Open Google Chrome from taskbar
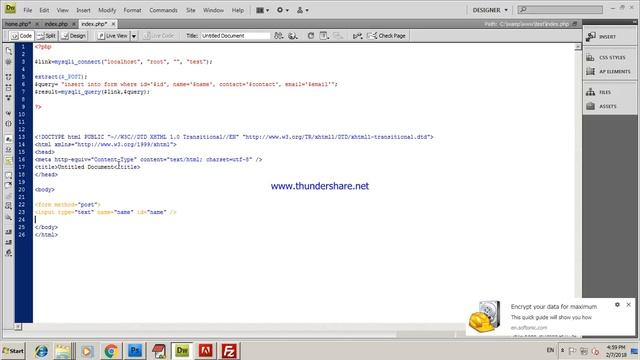The height and width of the screenshot is (360, 640). [x=111, y=351]
